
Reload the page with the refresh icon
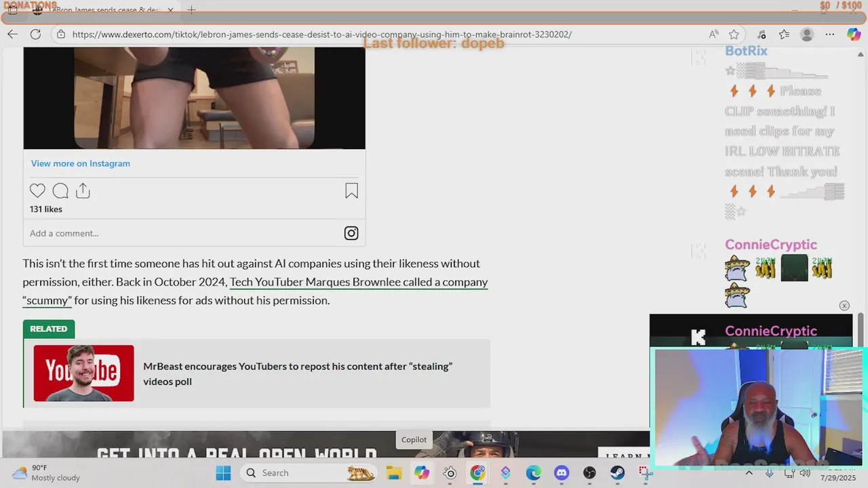35,34
